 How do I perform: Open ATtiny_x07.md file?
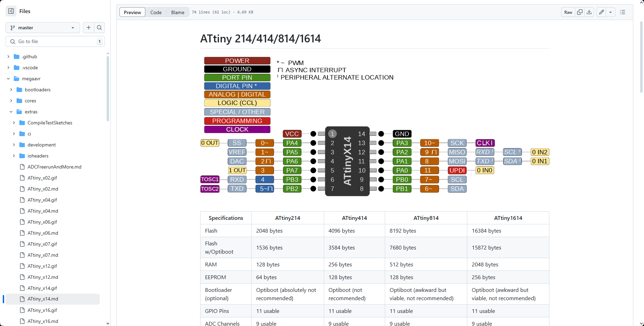pos(43,255)
